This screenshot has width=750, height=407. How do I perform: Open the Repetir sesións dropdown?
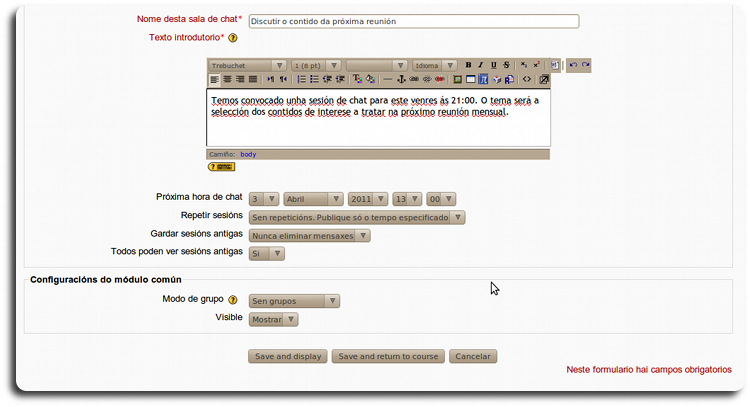pos(357,218)
